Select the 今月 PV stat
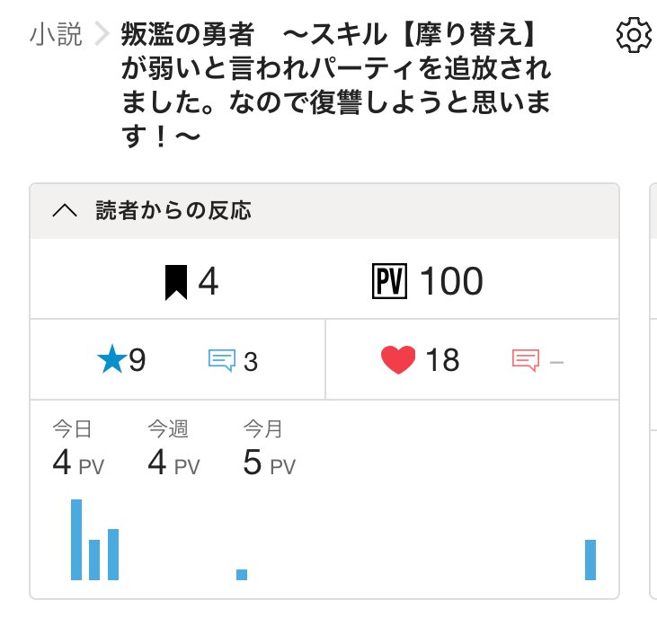 (x=269, y=450)
